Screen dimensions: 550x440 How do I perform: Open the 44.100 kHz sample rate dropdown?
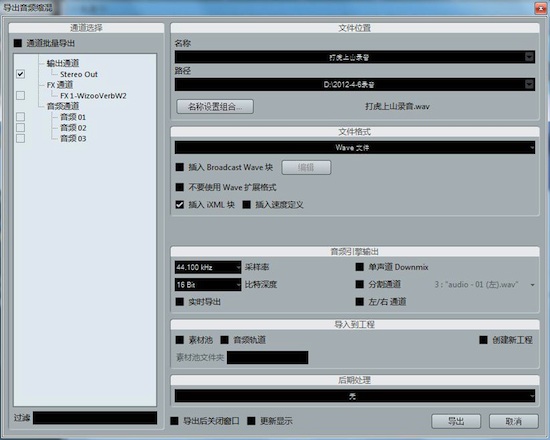(x=208, y=267)
